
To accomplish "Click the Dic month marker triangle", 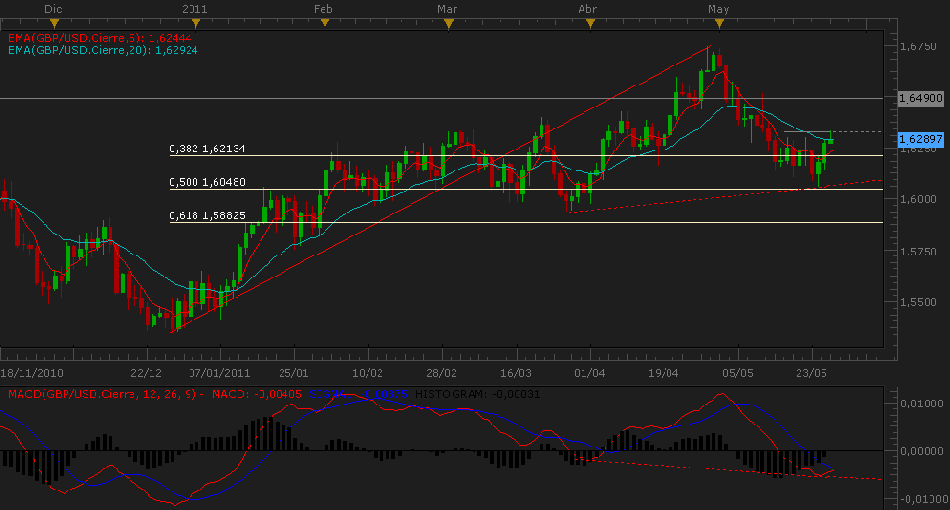I will pos(53,22).
